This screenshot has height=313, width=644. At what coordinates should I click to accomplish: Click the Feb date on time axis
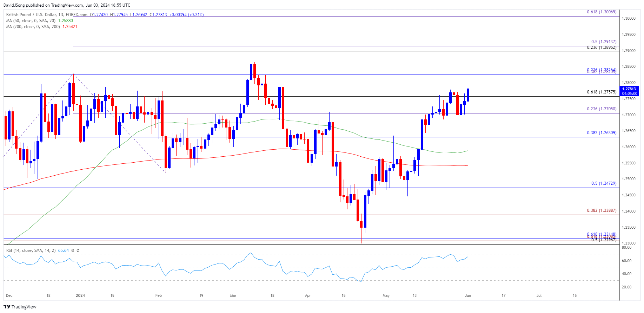tap(159, 295)
